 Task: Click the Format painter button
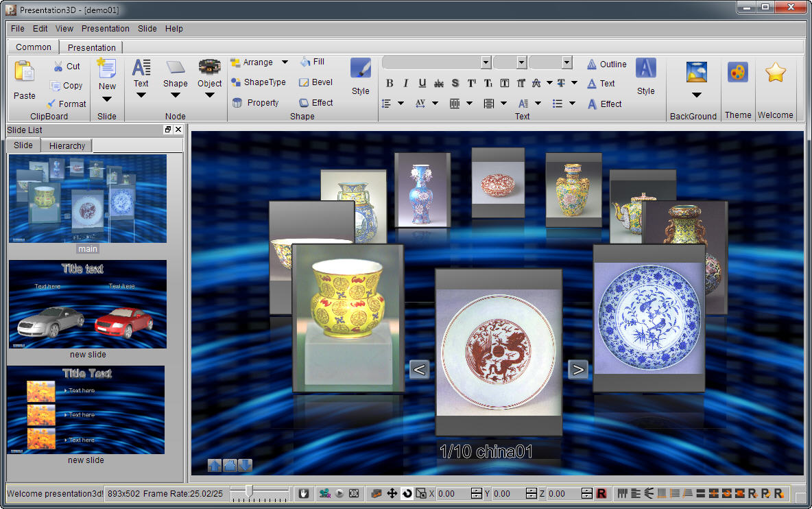(x=66, y=104)
